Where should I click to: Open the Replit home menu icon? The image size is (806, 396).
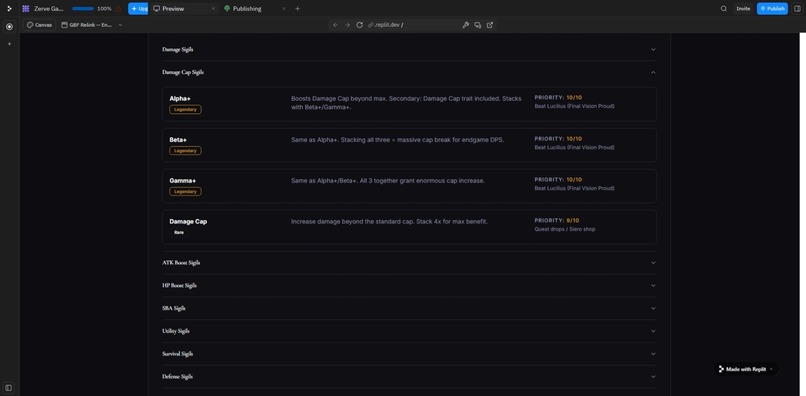click(x=9, y=9)
